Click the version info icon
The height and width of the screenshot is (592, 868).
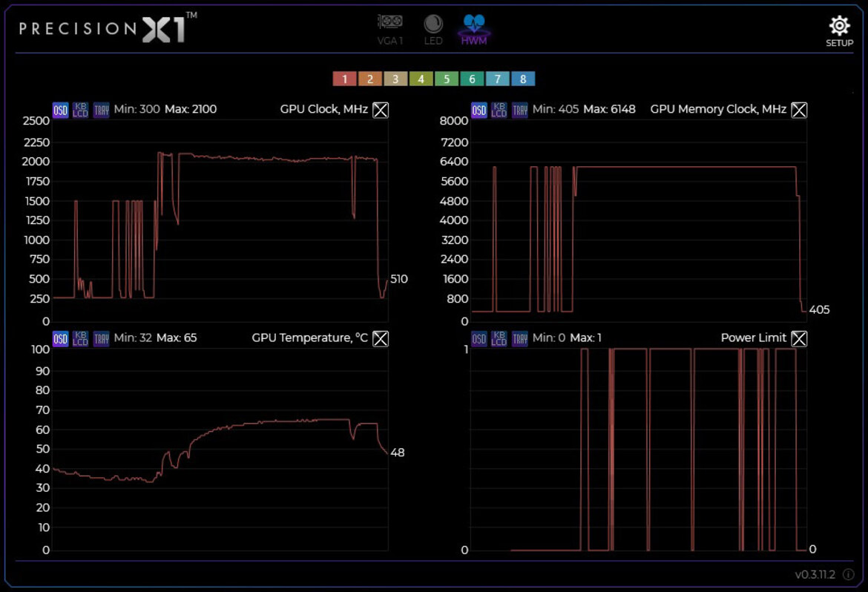coord(848,574)
